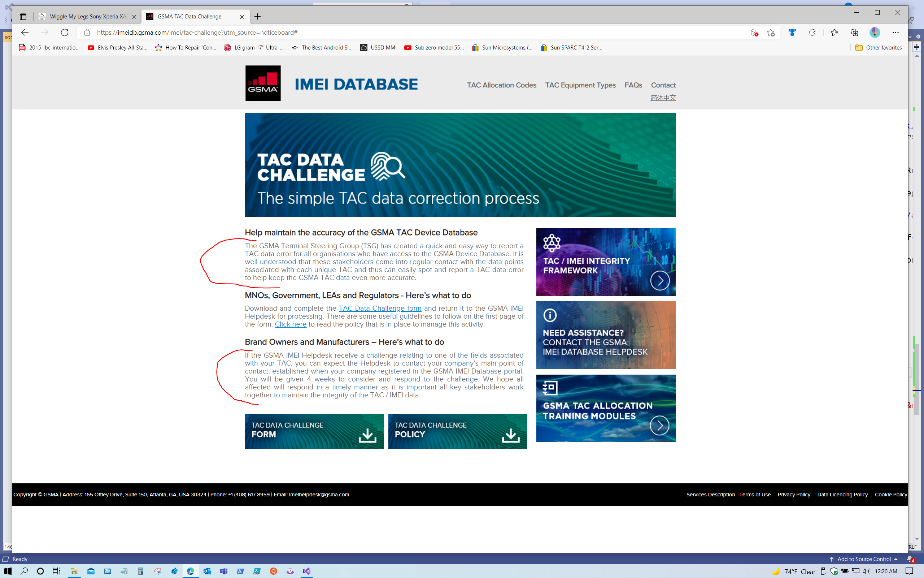
Task: Open the Windows Action Center
Action: [x=910, y=571]
